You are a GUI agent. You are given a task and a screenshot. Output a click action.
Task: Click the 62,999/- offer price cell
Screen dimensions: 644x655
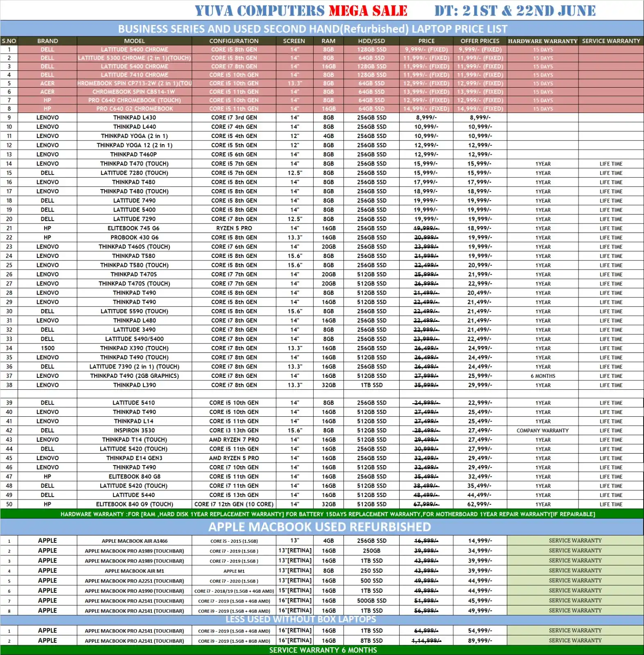pyautogui.click(x=480, y=504)
